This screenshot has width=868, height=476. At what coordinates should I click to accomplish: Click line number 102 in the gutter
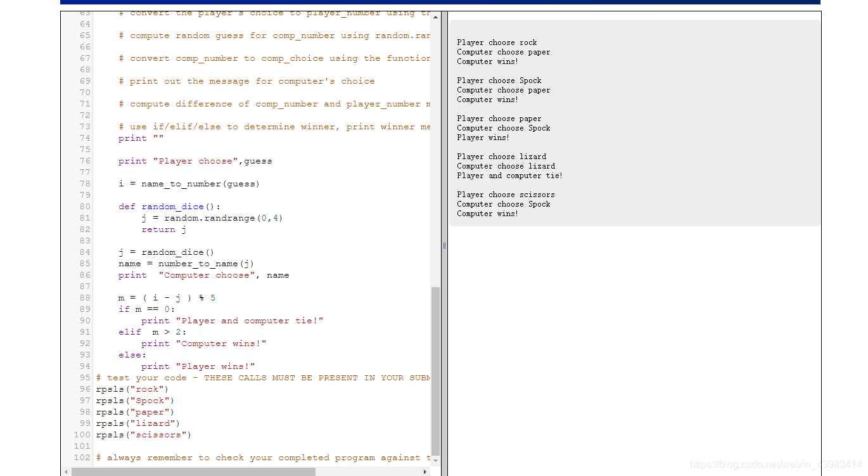click(x=82, y=458)
